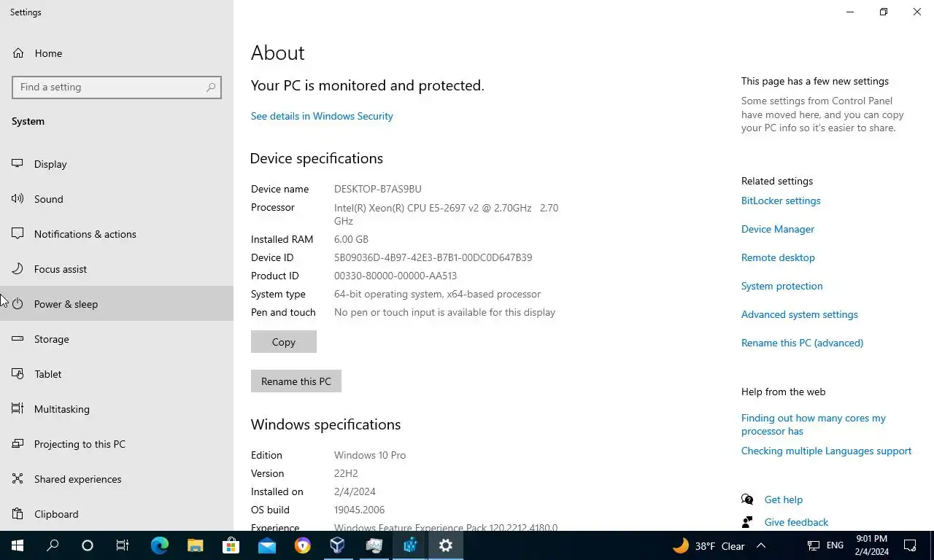Open Focus assist page

click(x=117, y=269)
